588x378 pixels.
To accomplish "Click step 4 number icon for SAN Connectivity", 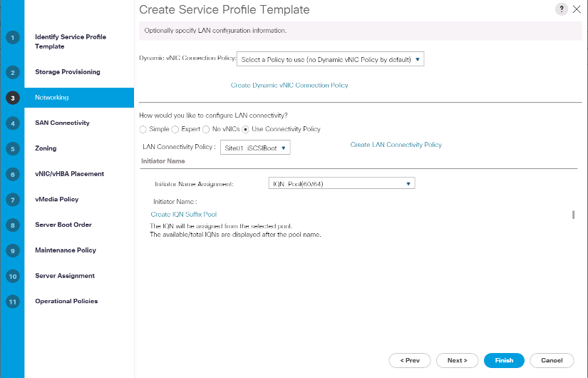I will 12,123.
